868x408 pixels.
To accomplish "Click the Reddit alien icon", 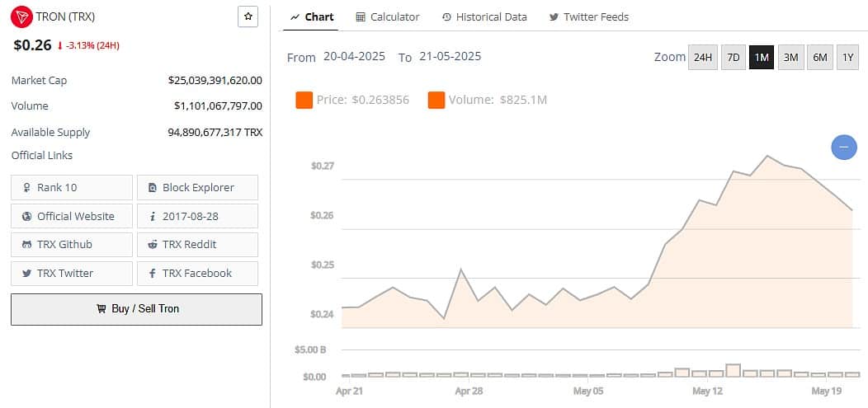I will [153, 245].
